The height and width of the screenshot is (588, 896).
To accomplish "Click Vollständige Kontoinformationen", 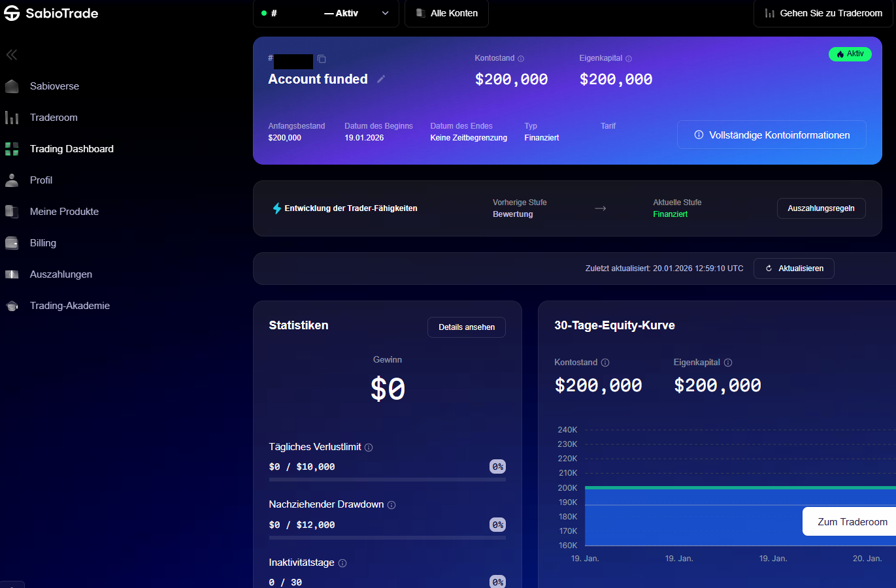I will (771, 135).
